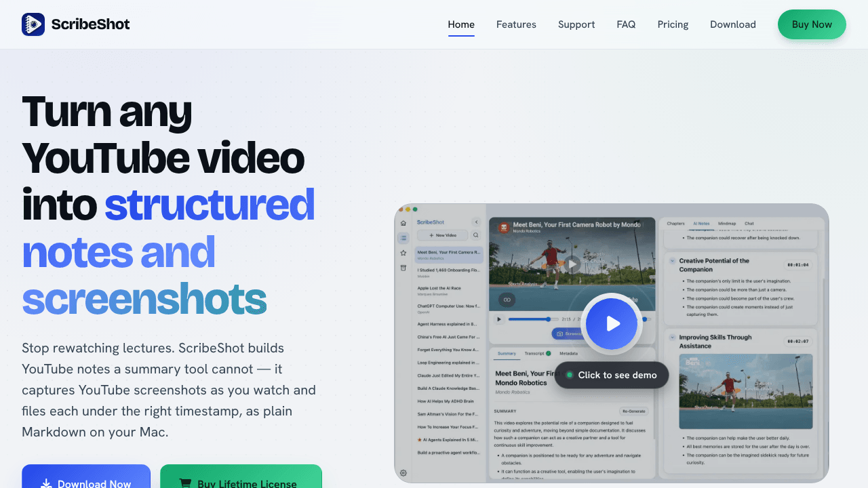Click the New Video button in the demo
Screen dimensions: 868x488
pyautogui.click(x=443, y=235)
